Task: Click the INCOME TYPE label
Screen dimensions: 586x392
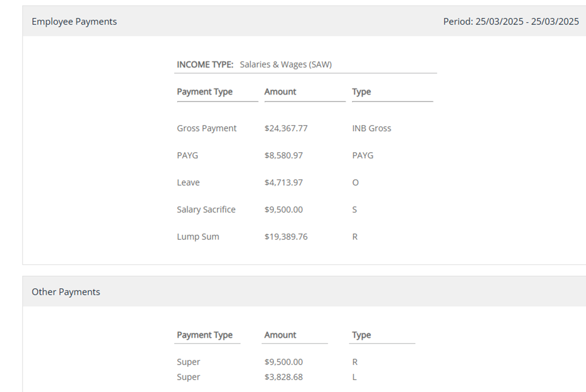Action: point(205,64)
